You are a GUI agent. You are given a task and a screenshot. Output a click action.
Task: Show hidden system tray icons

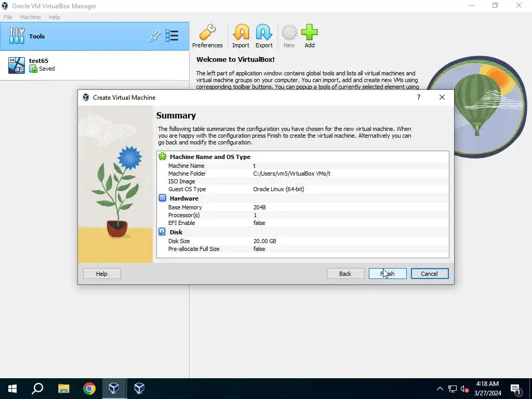coord(440,389)
